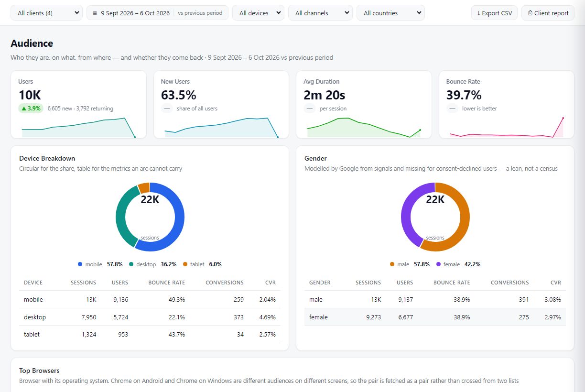
Task: Open the All channels dropdown
Action: [320, 13]
